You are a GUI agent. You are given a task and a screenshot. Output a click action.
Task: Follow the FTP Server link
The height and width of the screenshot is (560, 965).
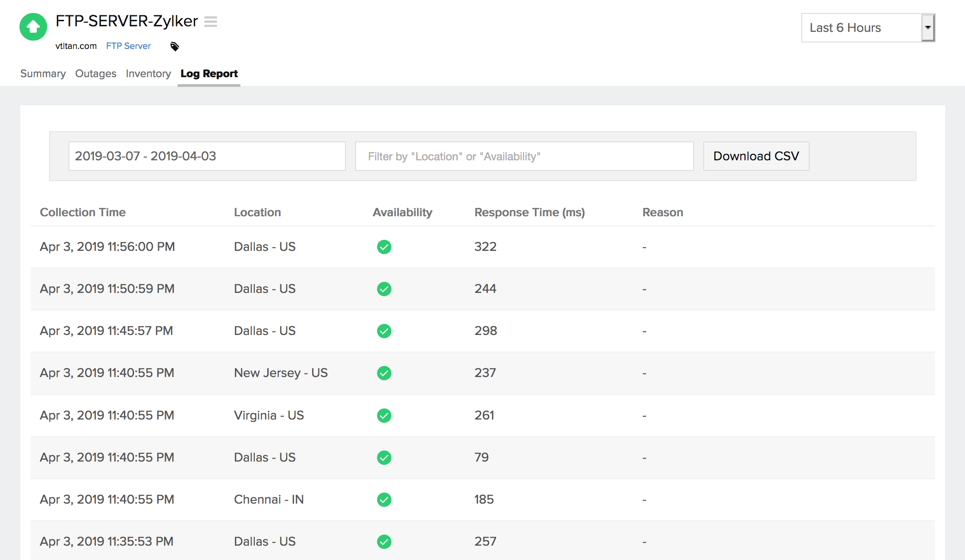point(128,46)
